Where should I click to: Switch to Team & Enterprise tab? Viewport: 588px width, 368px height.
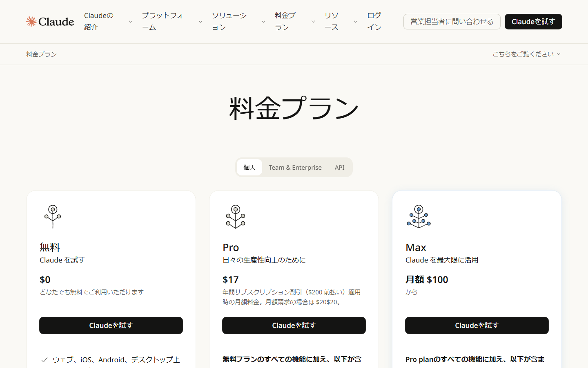click(295, 167)
